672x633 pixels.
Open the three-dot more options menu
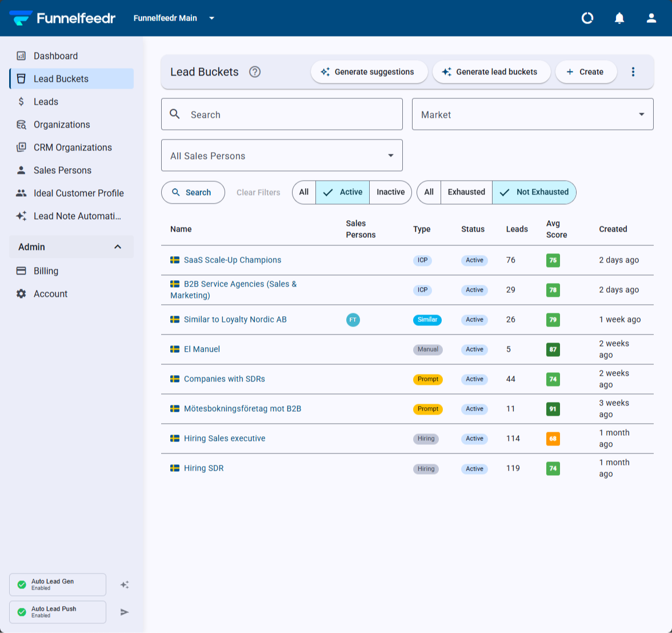tap(633, 71)
